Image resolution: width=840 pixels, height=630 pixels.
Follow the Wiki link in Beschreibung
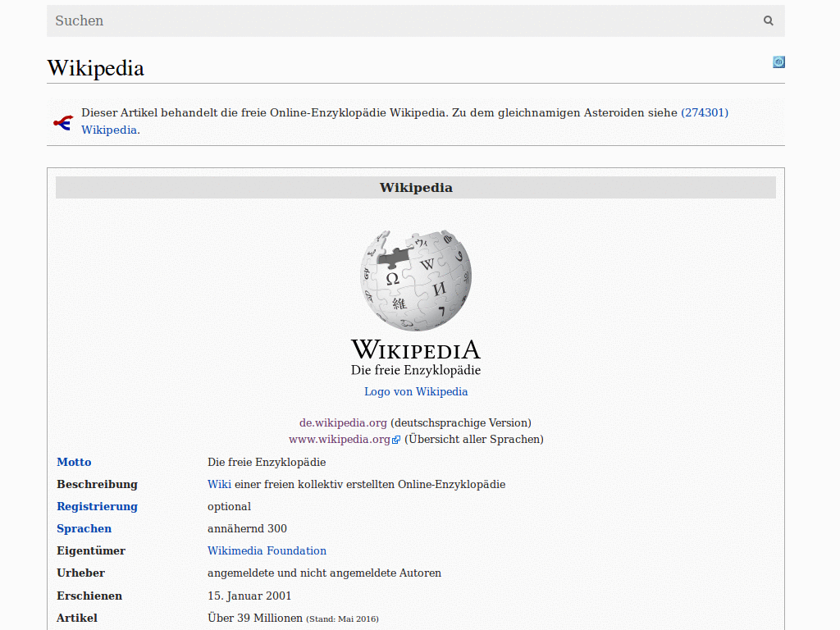219,484
